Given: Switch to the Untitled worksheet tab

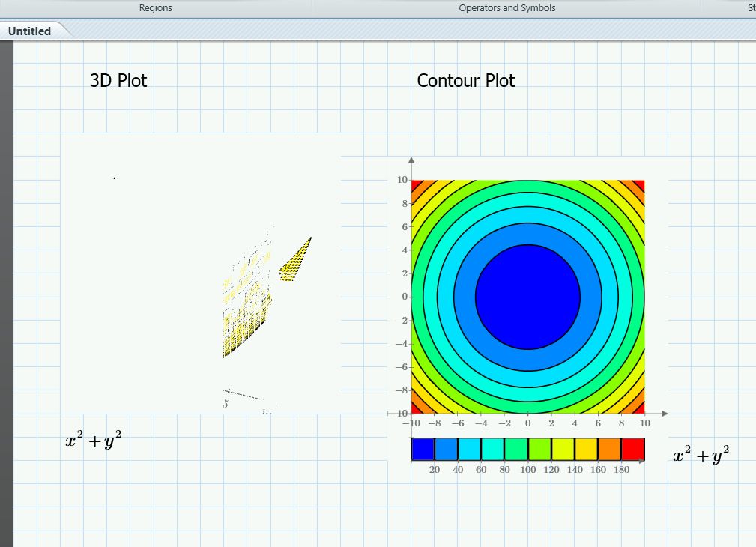Looking at the screenshot, I should click(x=28, y=31).
